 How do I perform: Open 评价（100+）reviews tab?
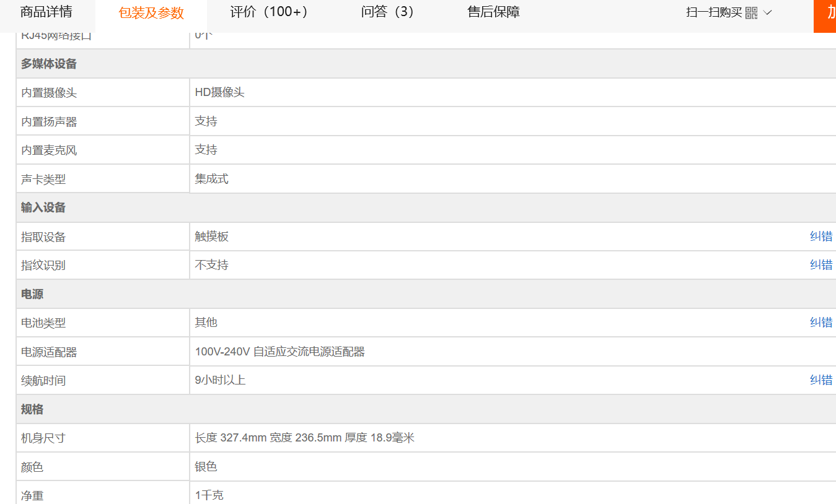pos(269,12)
